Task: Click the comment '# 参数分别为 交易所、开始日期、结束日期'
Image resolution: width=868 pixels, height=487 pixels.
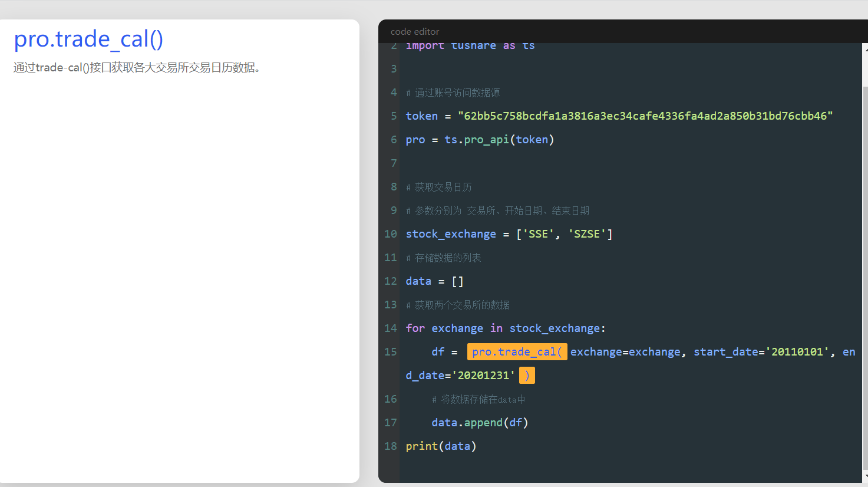Action: [x=497, y=210]
